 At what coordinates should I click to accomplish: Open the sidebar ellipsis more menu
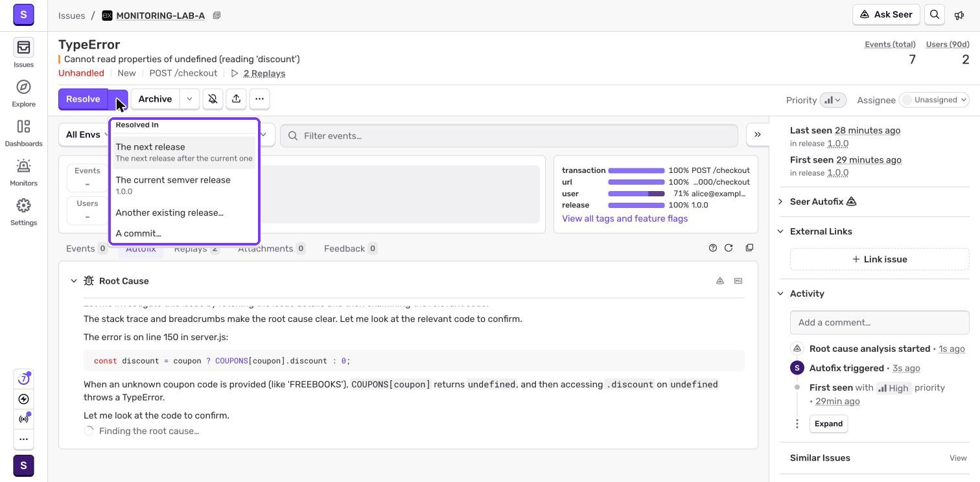23,439
